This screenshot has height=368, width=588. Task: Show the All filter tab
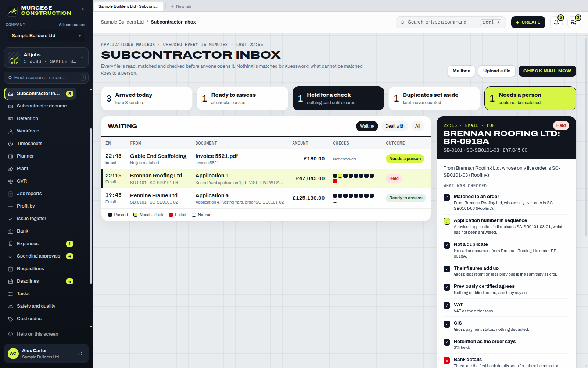tap(418, 126)
